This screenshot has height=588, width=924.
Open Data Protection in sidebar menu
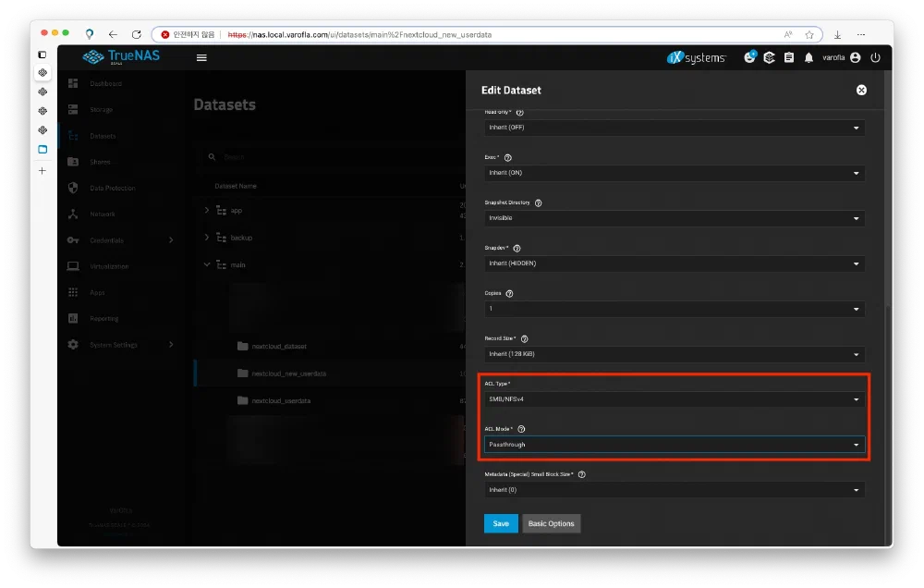[x=112, y=188]
